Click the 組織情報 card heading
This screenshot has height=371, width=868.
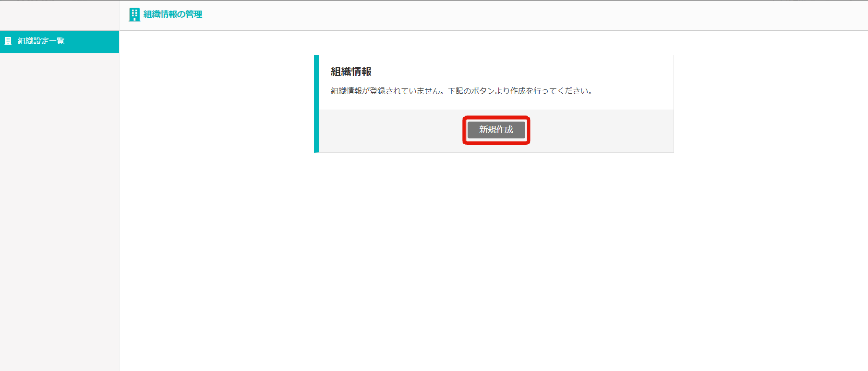click(351, 72)
